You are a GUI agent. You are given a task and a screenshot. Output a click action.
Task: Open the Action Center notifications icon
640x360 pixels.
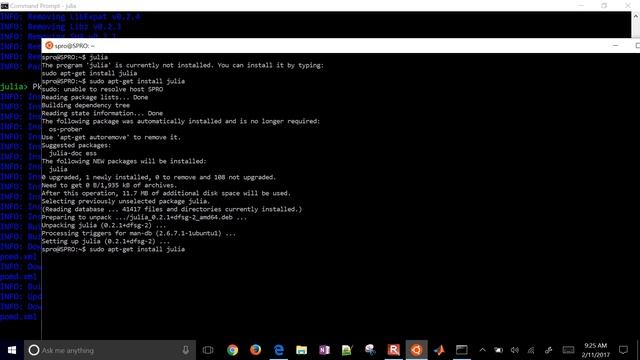pyautogui.click(x=623, y=350)
